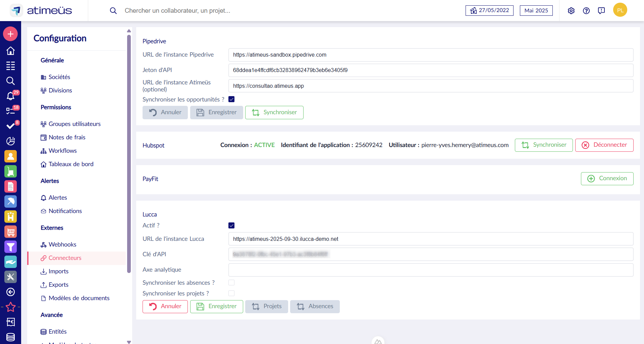Open the euro transfer sidebar icon

10,322
